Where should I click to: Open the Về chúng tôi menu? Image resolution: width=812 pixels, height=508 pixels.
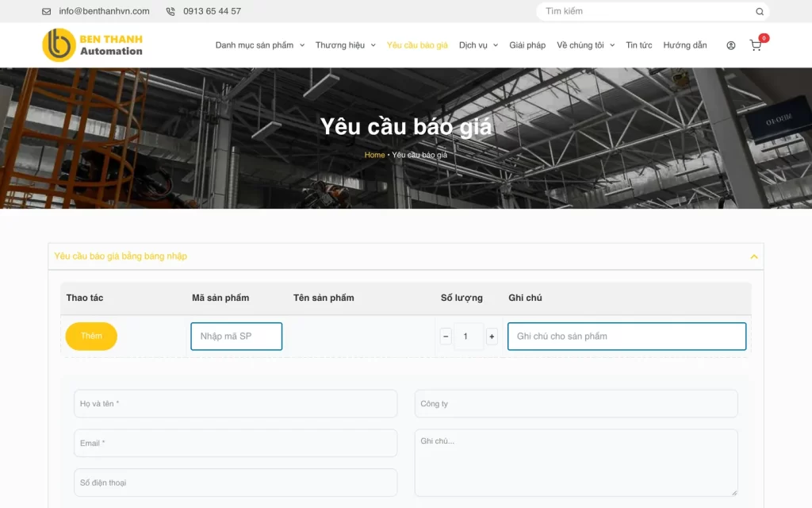tap(580, 45)
